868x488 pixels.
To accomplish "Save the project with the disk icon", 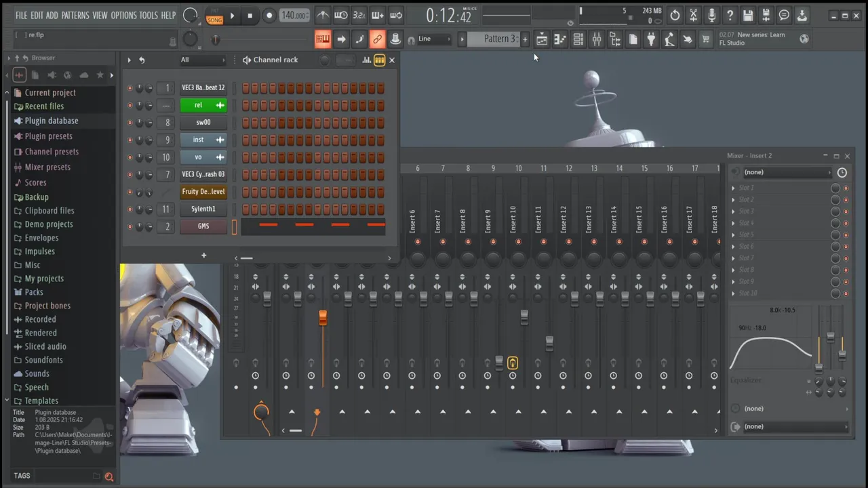I will 747,15.
